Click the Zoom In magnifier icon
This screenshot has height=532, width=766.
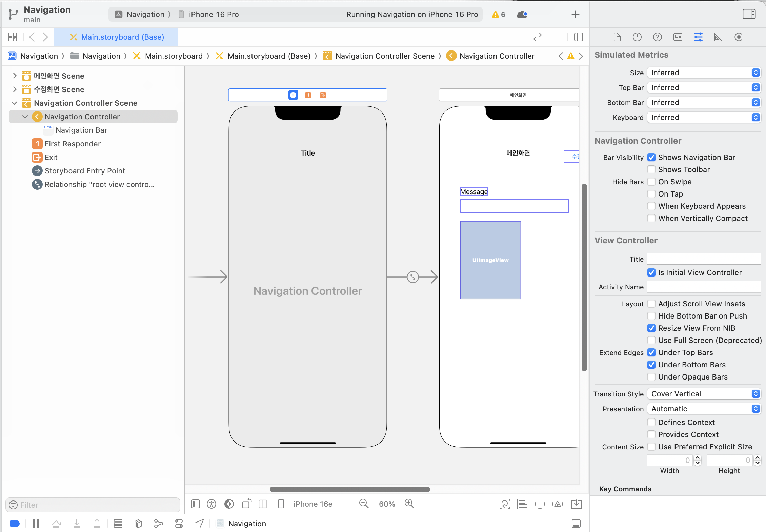click(409, 504)
